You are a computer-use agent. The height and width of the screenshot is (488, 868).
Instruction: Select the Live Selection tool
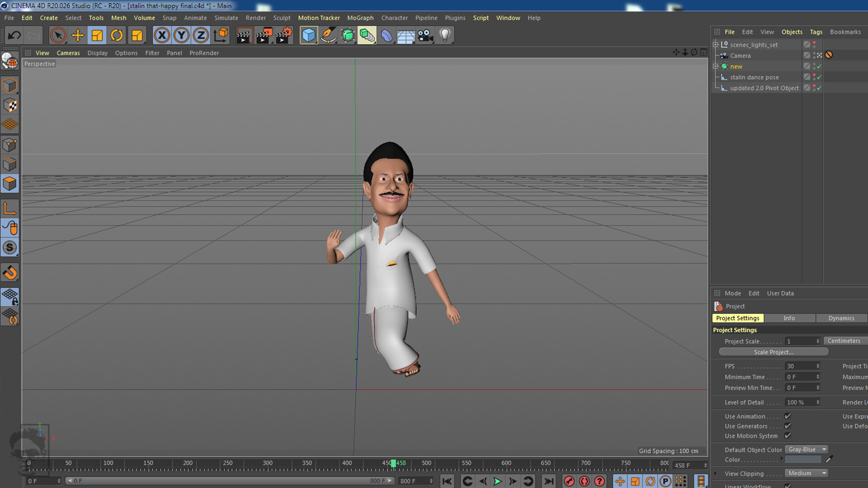coord(58,35)
